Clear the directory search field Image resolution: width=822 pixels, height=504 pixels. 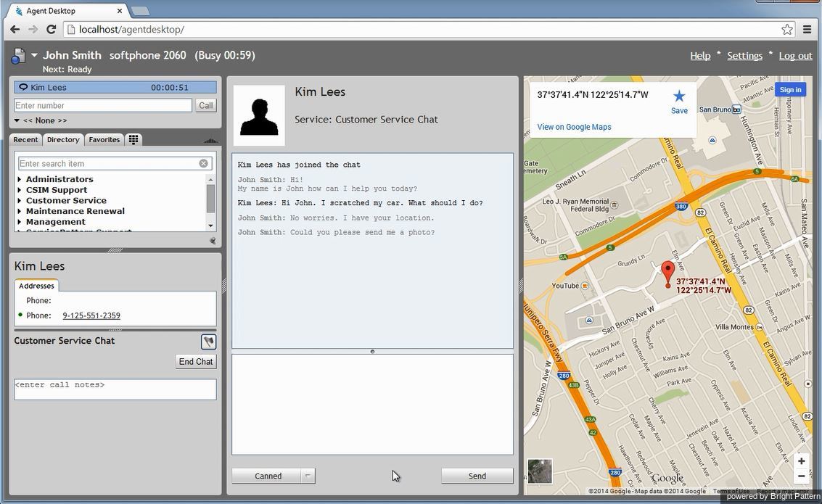click(203, 163)
